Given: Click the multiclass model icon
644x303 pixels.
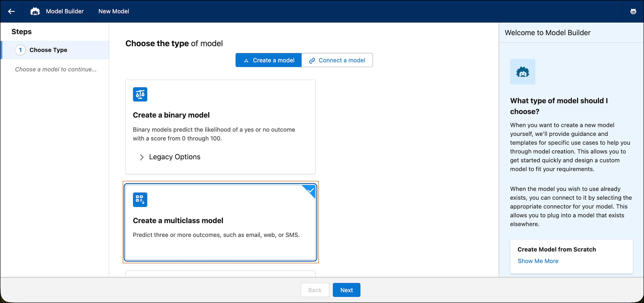Looking at the screenshot, I should (x=140, y=200).
